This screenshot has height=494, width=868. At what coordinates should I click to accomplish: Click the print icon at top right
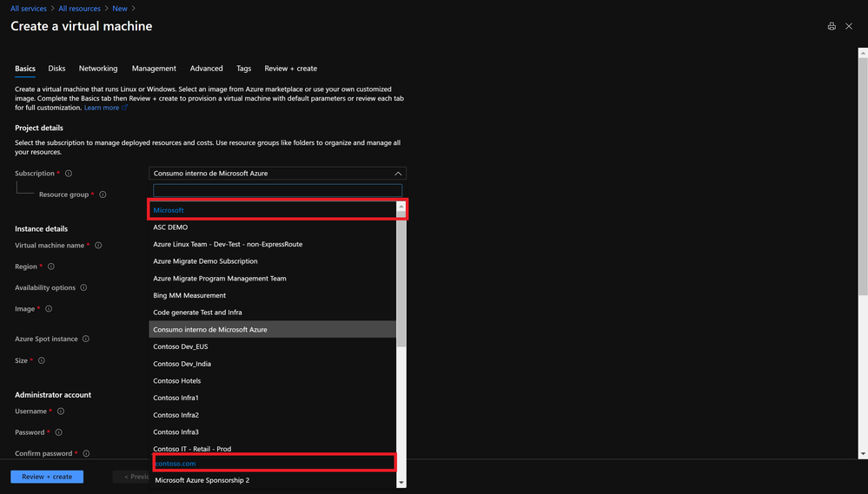click(x=832, y=26)
